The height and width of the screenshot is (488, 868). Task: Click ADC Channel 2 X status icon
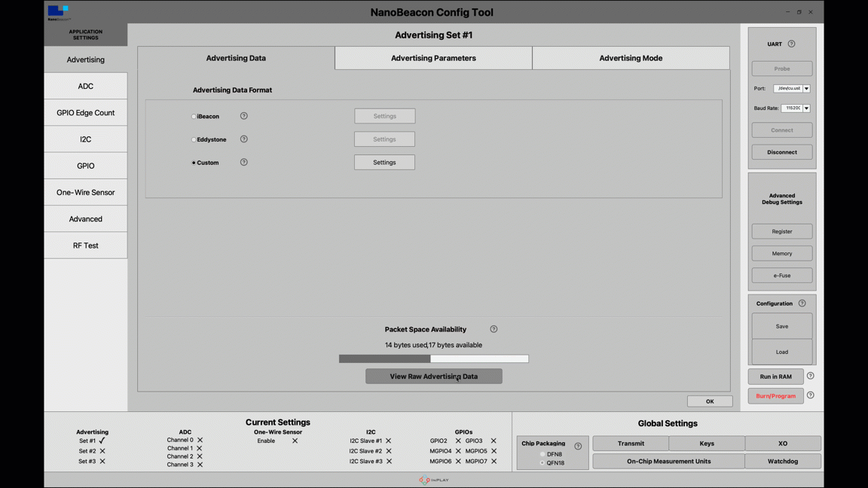click(x=199, y=456)
